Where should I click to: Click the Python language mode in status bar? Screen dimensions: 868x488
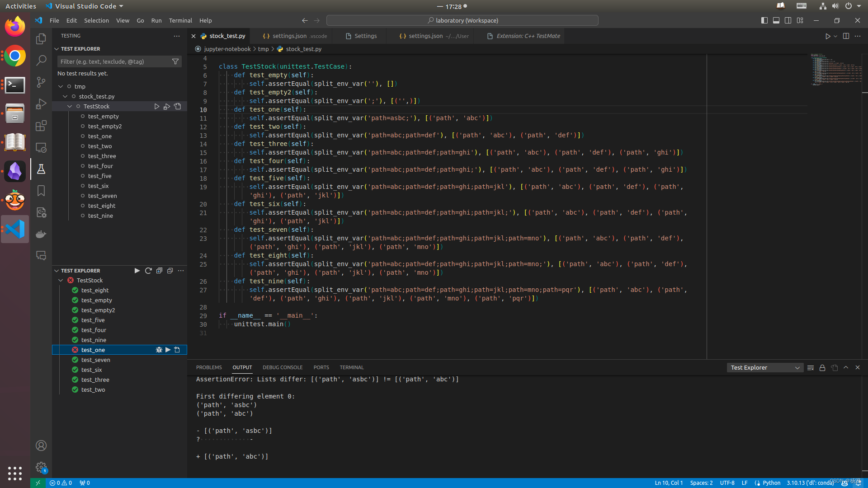771,483
